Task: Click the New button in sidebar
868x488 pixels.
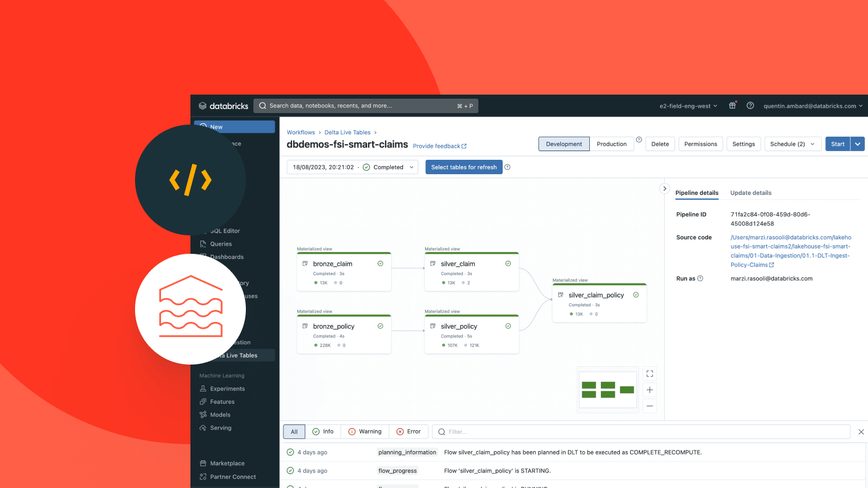Action: tap(234, 127)
